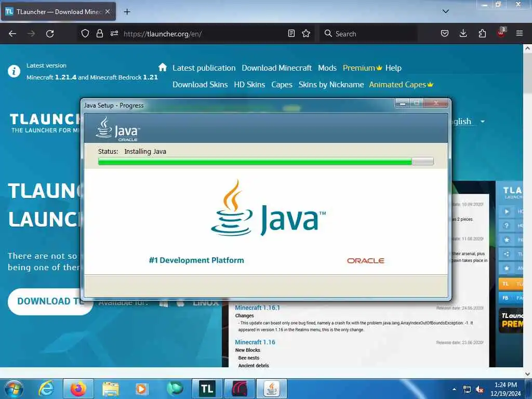Minimize the Java Setup window
The height and width of the screenshot is (399, 532).
coord(403,103)
